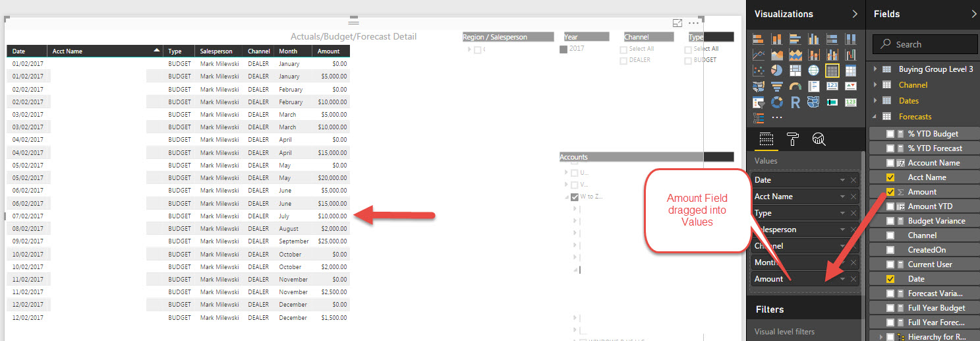Image resolution: width=980 pixels, height=341 pixels.
Task: Select the 100% stacked column chart visualization
Action: tap(851, 39)
